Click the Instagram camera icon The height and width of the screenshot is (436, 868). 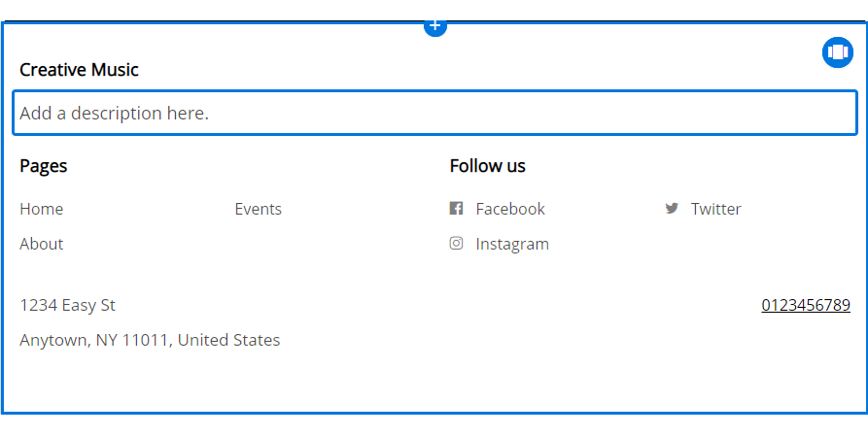pos(456,244)
